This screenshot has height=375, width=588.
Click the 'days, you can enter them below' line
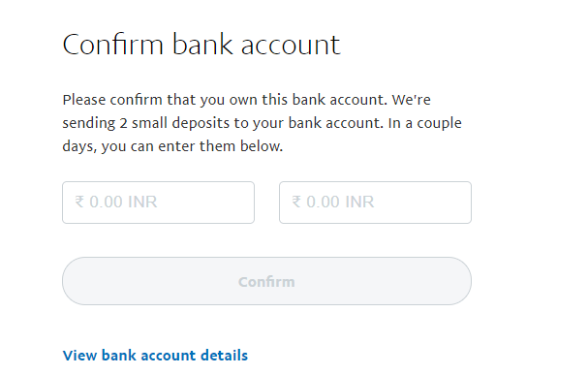[172, 146]
